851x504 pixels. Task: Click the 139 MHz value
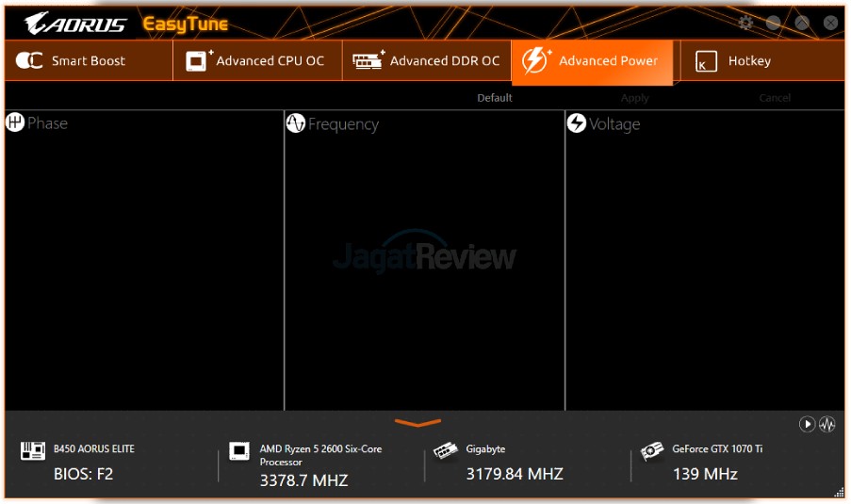[x=705, y=474]
